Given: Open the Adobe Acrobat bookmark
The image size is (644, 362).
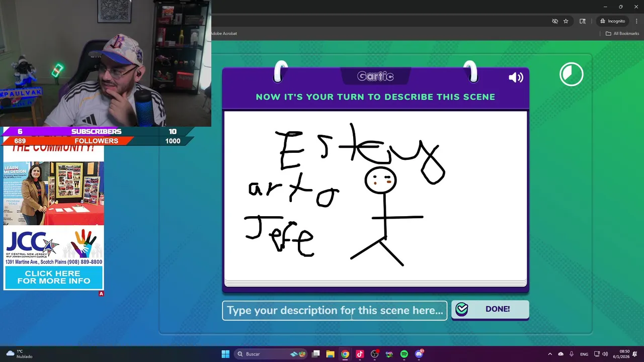Looking at the screenshot, I should coord(223,34).
